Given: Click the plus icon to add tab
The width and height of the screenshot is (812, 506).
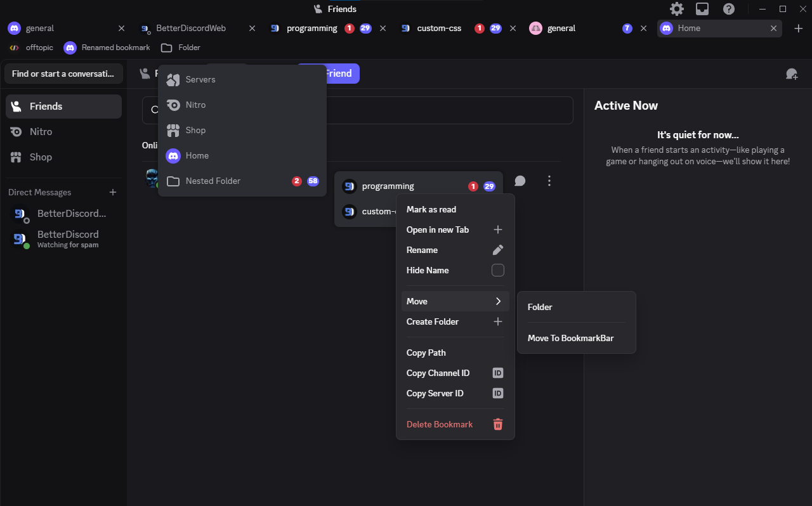Looking at the screenshot, I should click(799, 29).
